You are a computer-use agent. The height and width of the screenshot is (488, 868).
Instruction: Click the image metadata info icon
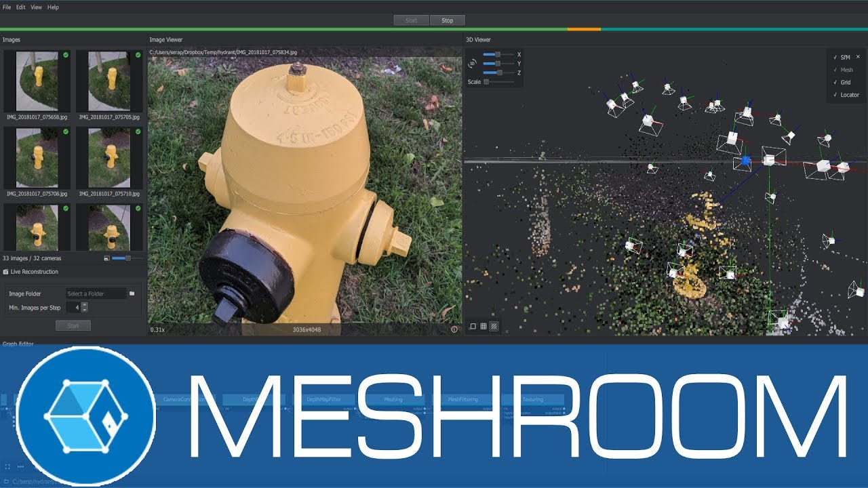(x=454, y=329)
